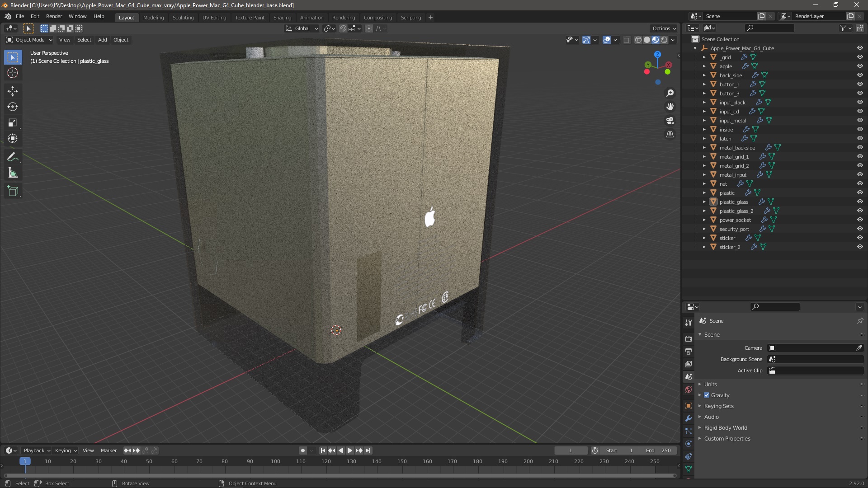Screen dimensions: 868x488
Task: Click the pan view hand icon
Action: tap(670, 107)
